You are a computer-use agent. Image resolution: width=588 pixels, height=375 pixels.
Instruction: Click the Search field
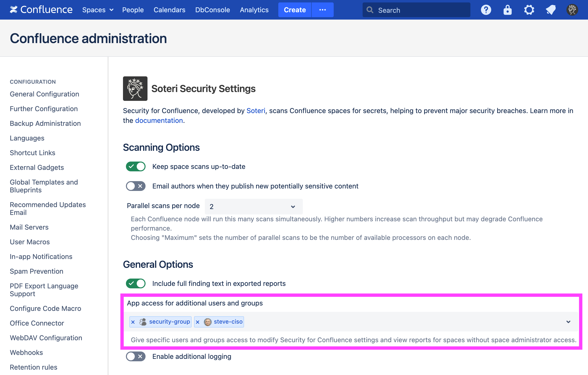pyautogui.click(x=416, y=10)
